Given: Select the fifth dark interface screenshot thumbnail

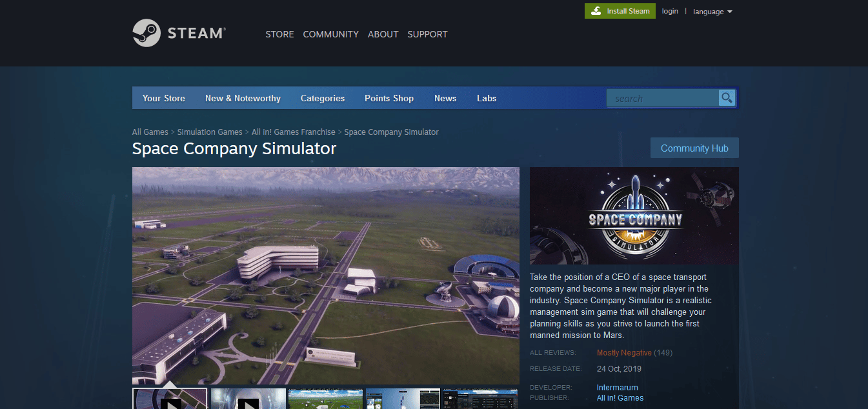Looking at the screenshot, I should 480,399.
